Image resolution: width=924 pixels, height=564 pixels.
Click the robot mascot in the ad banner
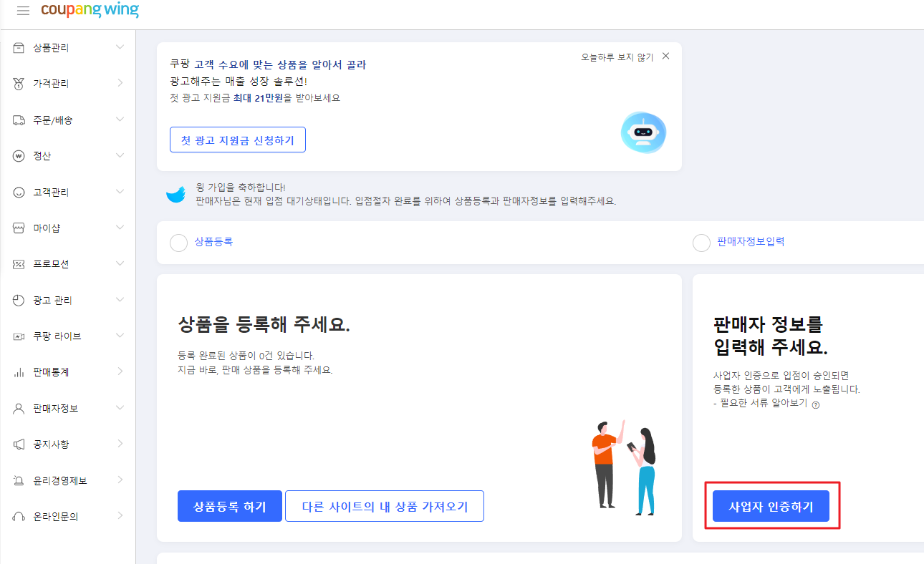643,132
